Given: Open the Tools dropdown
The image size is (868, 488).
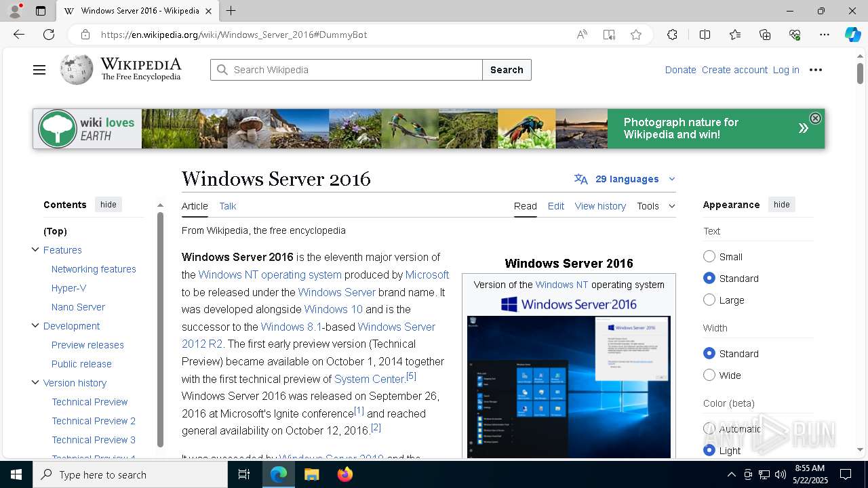Looking at the screenshot, I should coord(656,206).
